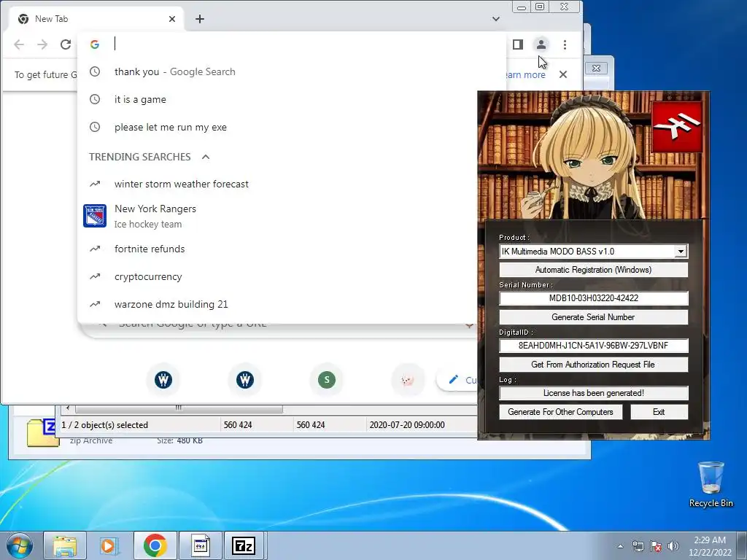The width and height of the screenshot is (747, 560).
Task: Click the Learn more link in the info bar
Action: [524, 75]
